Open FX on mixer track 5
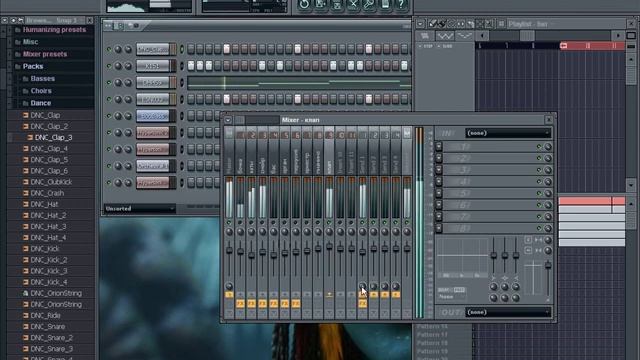This screenshot has height=360, width=640. click(x=284, y=303)
